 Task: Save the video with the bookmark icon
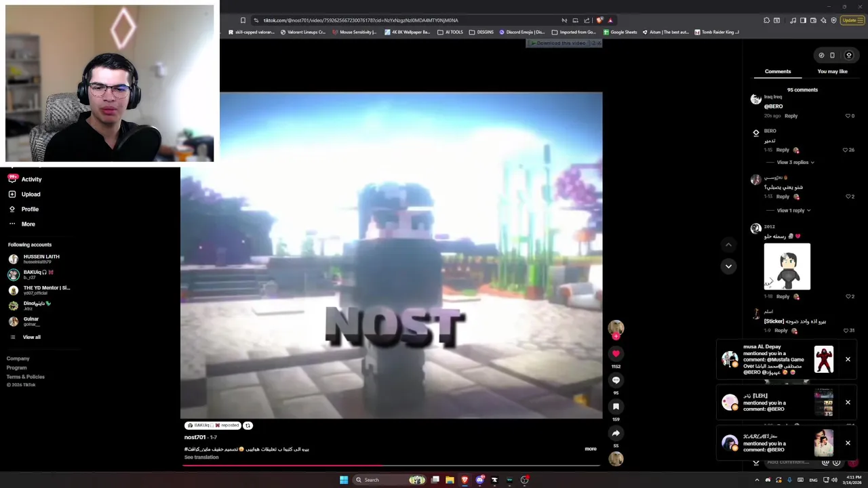[616, 407]
